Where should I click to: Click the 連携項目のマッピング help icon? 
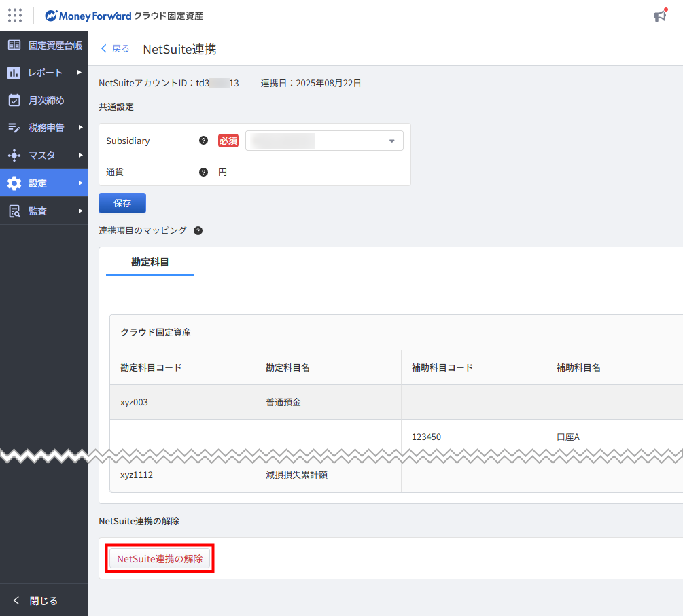point(198,231)
